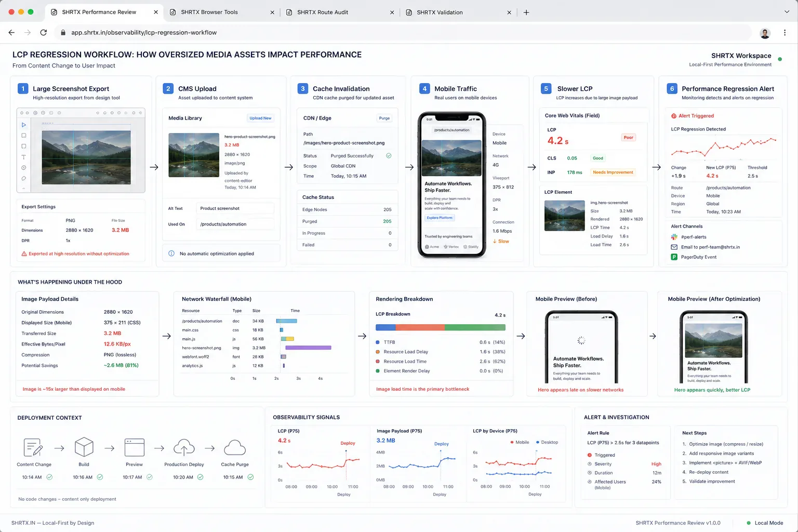Switch to SHRTX Browser Tools tab
Image resolution: width=798 pixels, height=532 pixels.
coord(209,12)
